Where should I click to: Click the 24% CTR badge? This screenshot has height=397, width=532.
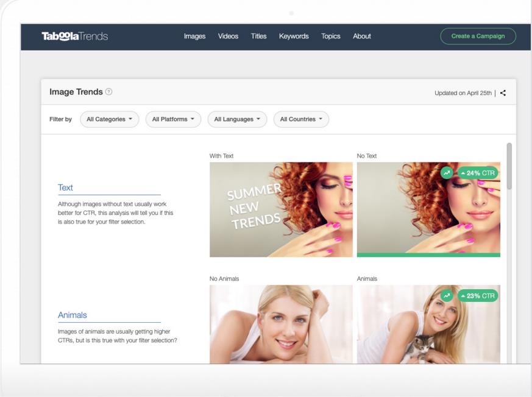pos(478,173)
